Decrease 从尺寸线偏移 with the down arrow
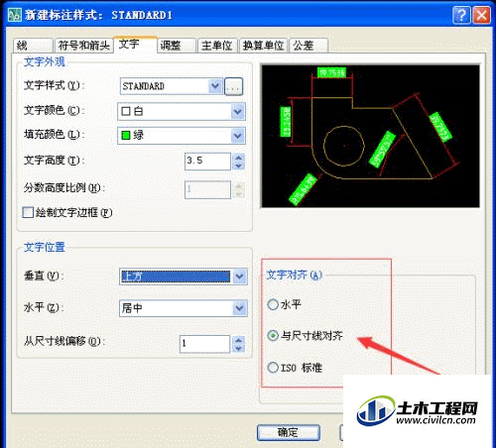The height and width of the screenshot is (448, 496). click(239, 348)
